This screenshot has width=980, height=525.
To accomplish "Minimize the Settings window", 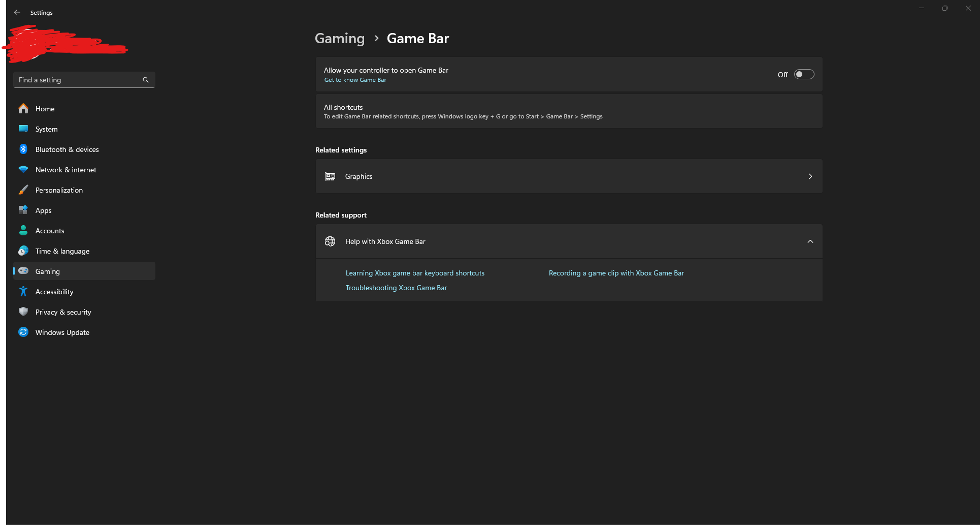I will (x=922, y=8).
